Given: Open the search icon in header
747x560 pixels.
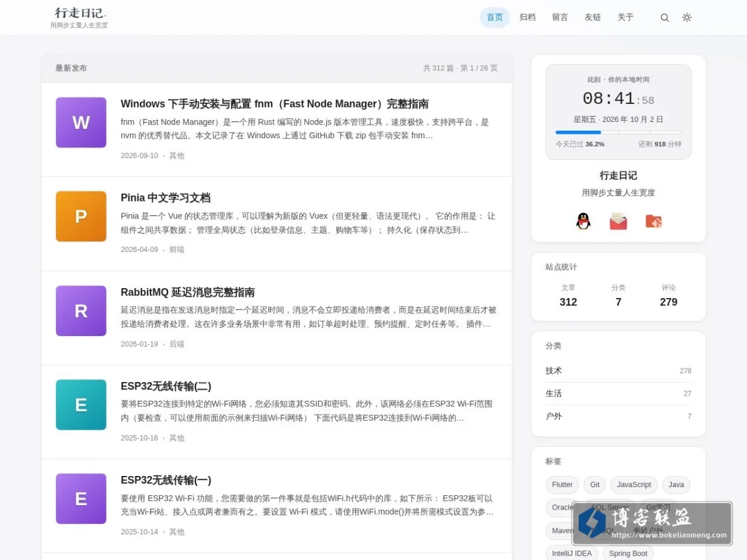Looking at the screenshot, I should coord(665,17).
